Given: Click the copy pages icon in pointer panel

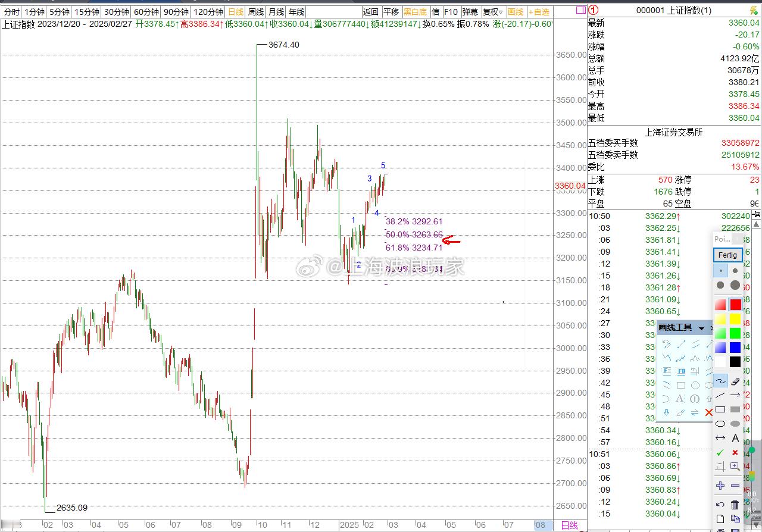Looking at the screenshot, I should [x=735, y=519].
